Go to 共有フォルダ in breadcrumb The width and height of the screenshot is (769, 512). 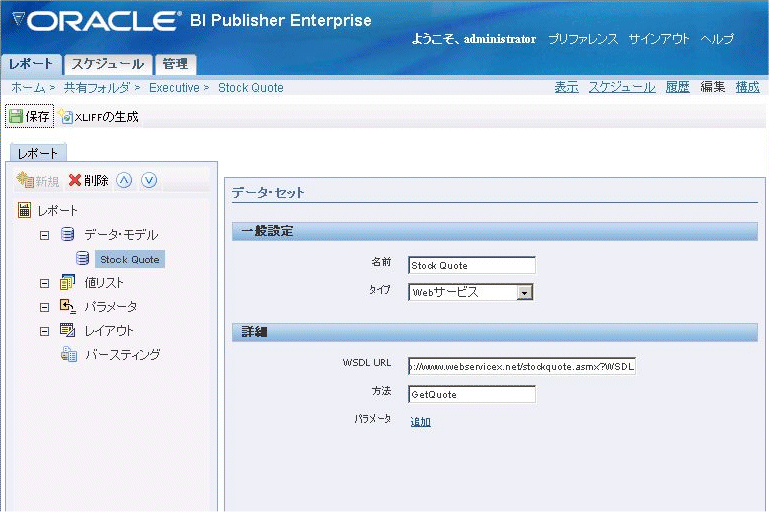point(97,88)
